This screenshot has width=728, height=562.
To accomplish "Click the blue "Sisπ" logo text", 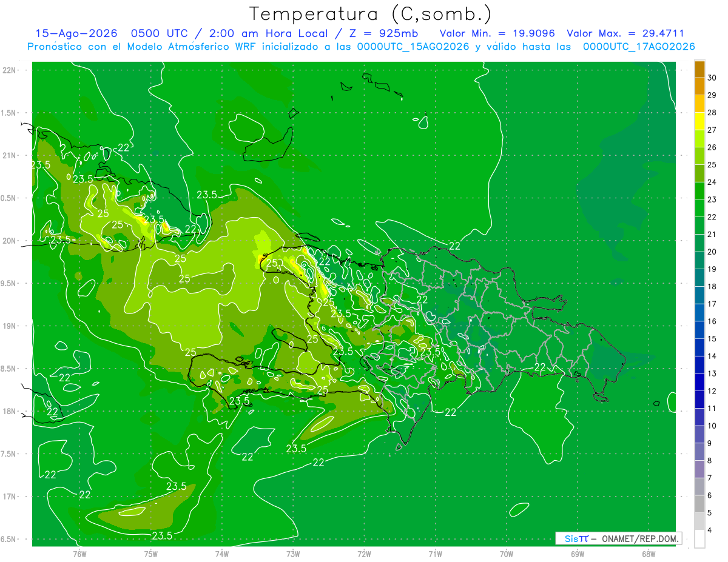I will 576,538.
